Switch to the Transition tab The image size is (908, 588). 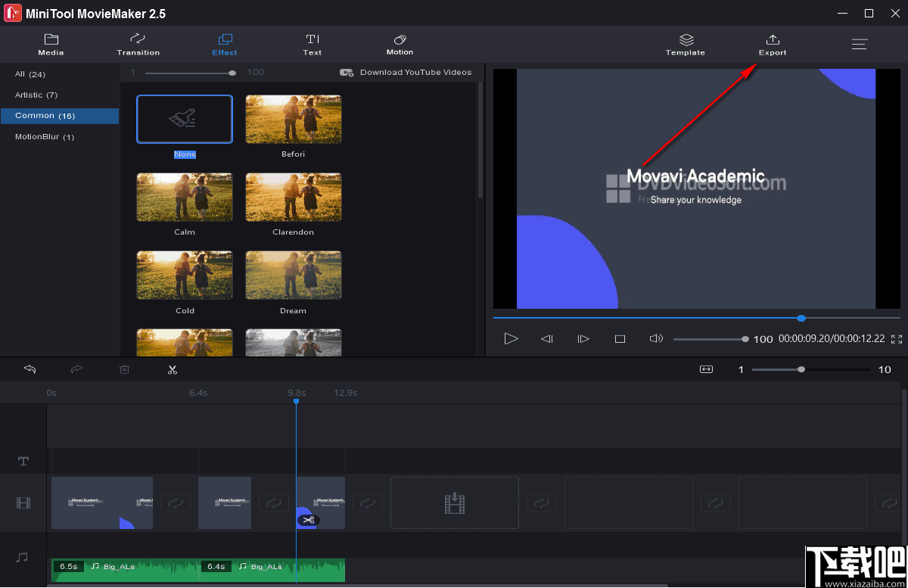click(138, 44)
